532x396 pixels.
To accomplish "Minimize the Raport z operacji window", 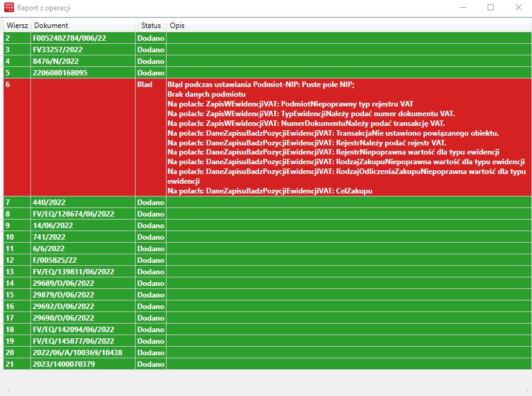I will point(463,8).
